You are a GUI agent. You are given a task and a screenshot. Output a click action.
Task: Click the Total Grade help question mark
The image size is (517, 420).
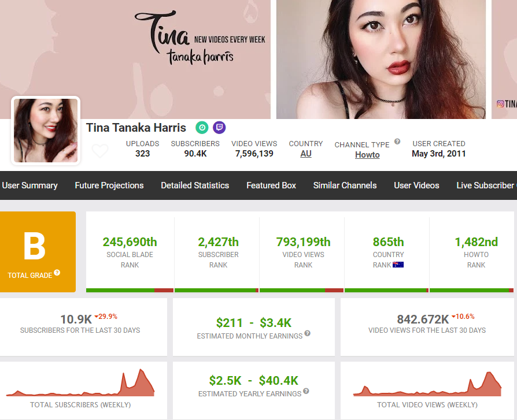[57, 273]
